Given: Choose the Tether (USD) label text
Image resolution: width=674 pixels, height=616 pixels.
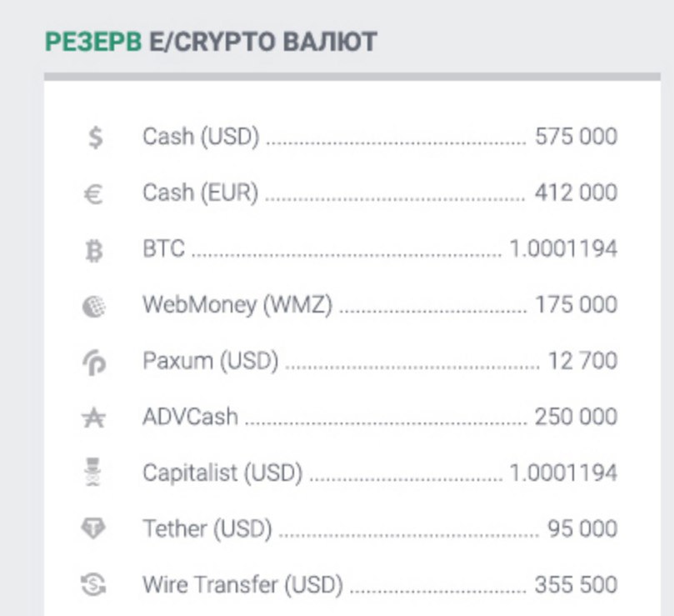Looking at the screenshot, I should point(207,528).
